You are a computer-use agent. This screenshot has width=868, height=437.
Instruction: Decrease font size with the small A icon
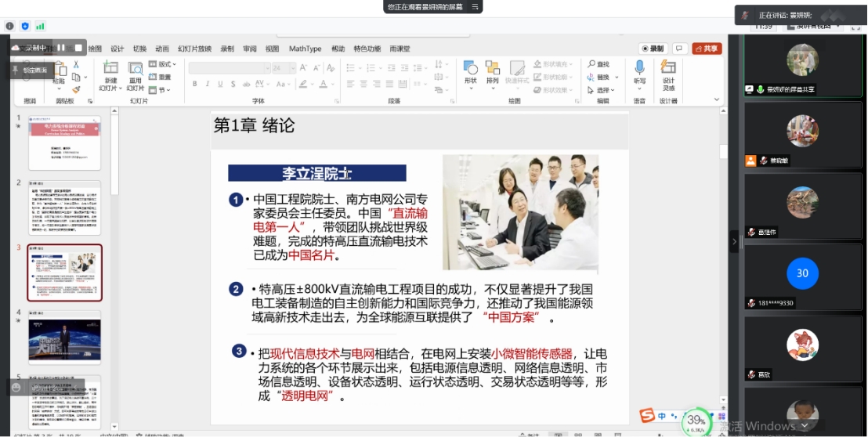[x=316, y=68]
